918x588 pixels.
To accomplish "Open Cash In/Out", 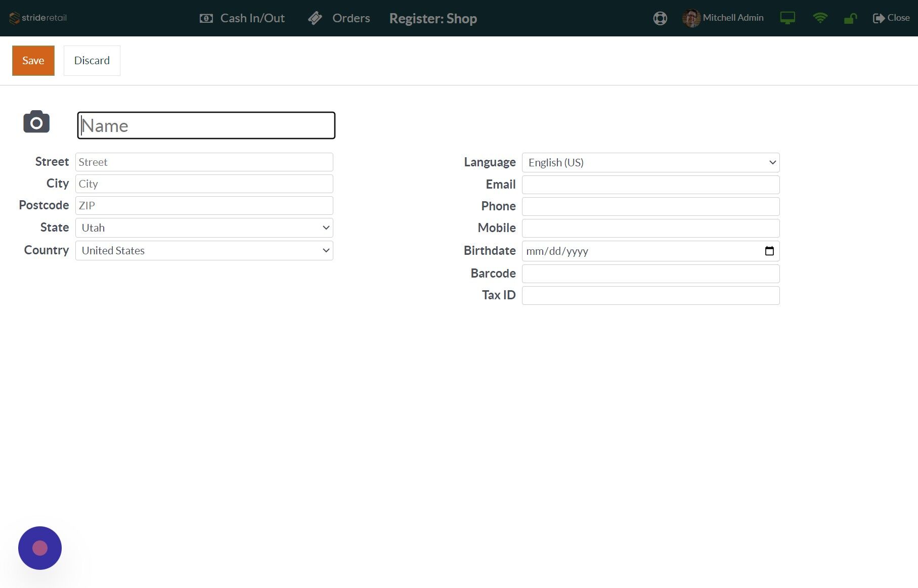I will 242,18.
